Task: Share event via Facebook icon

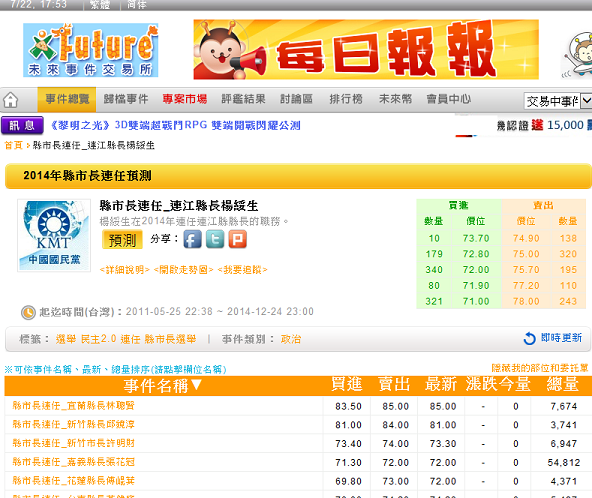Action: pyautogui.click(x=193, y=239)
